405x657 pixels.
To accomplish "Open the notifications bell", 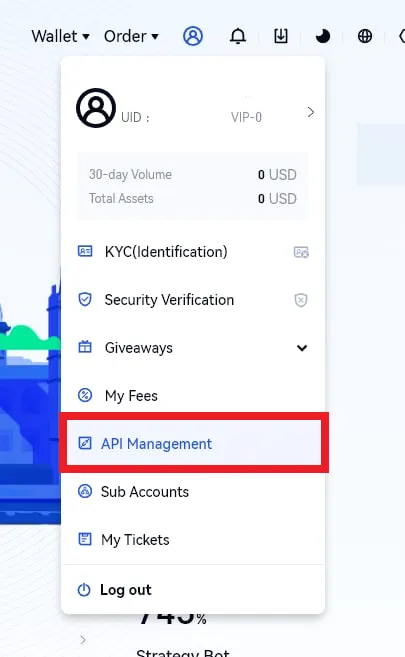I will [238, 36].
